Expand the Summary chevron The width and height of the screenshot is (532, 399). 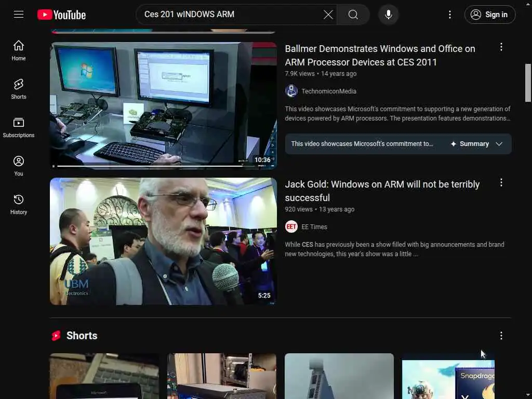(x=499, y=144)
